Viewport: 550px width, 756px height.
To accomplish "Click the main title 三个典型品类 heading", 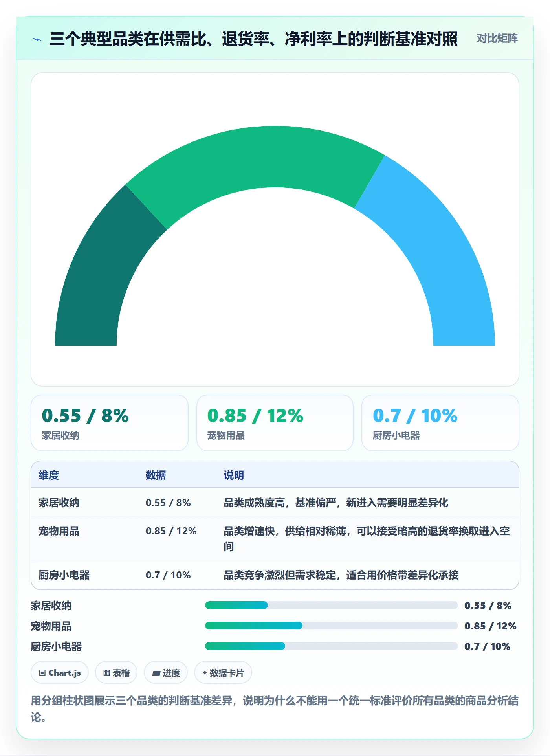I will tap(253, 39).
